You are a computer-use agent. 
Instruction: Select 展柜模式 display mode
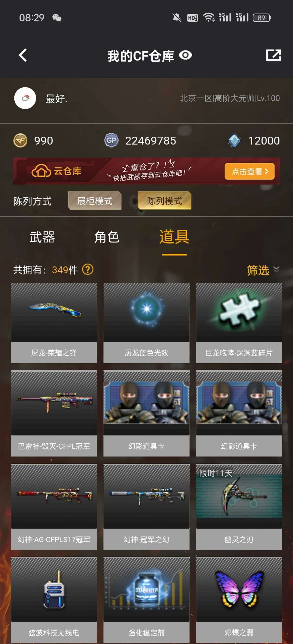pos(95,201)
